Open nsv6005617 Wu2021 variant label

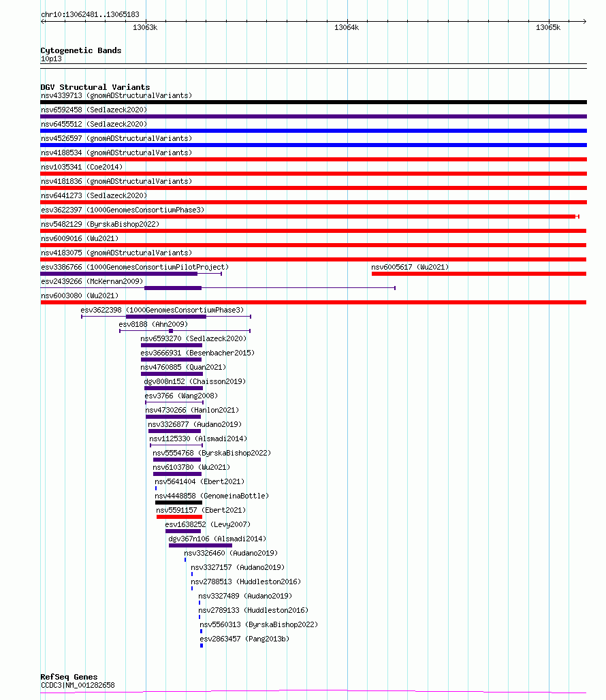410,267
